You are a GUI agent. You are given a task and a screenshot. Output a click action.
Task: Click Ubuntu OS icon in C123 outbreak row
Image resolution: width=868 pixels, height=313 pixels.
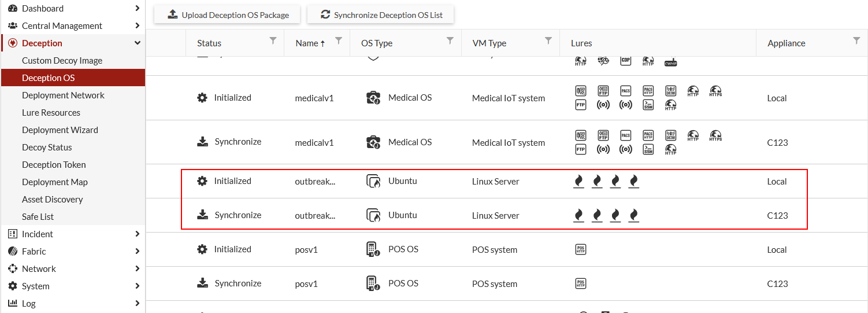373,215
